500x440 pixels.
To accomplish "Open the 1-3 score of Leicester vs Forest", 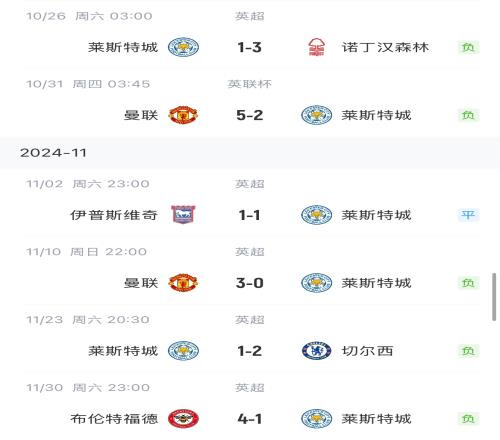I will coord(250,47).
